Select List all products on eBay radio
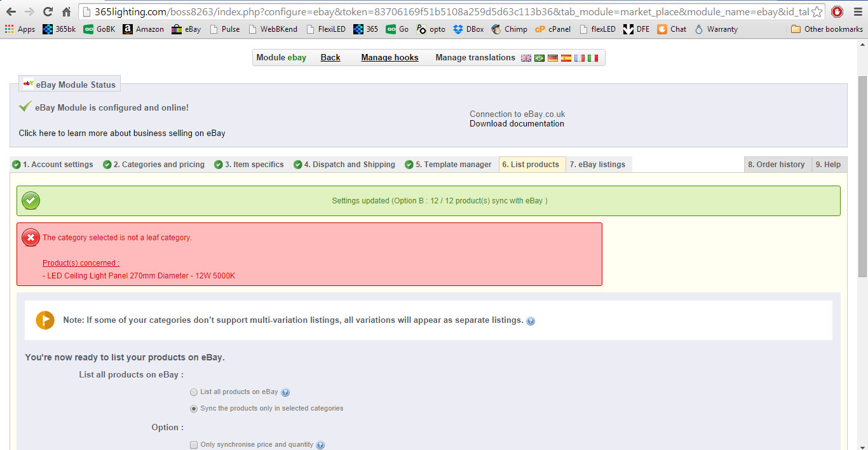 point(194,392)
